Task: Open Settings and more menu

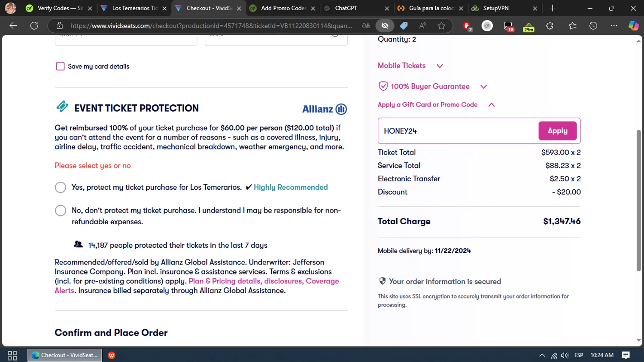Action: click(614, 26)
